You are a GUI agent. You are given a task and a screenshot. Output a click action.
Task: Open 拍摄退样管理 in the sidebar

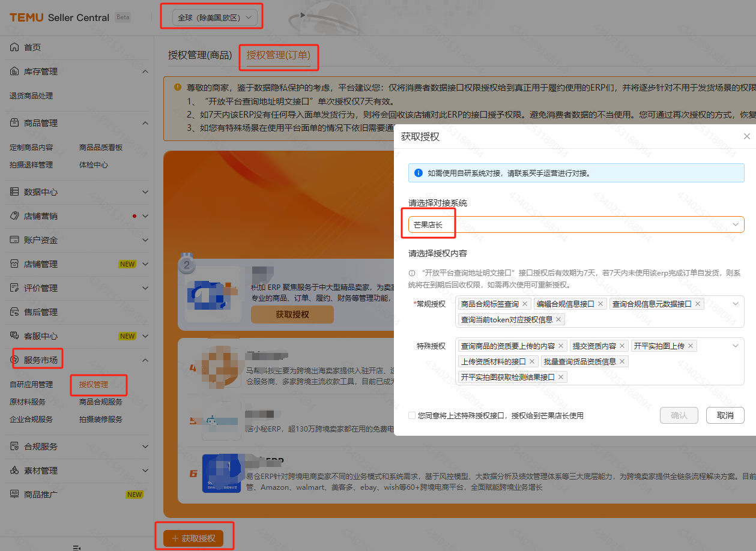tap(31, 164)
